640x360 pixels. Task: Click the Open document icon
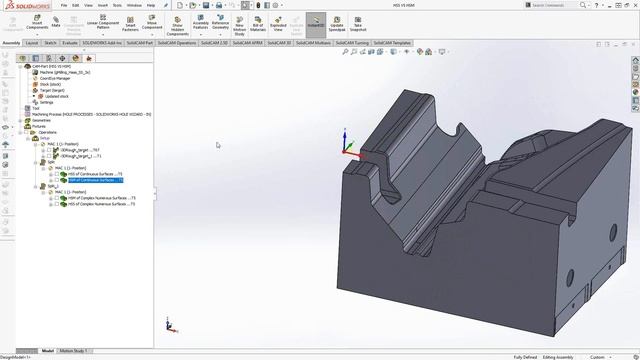[193, 5]
